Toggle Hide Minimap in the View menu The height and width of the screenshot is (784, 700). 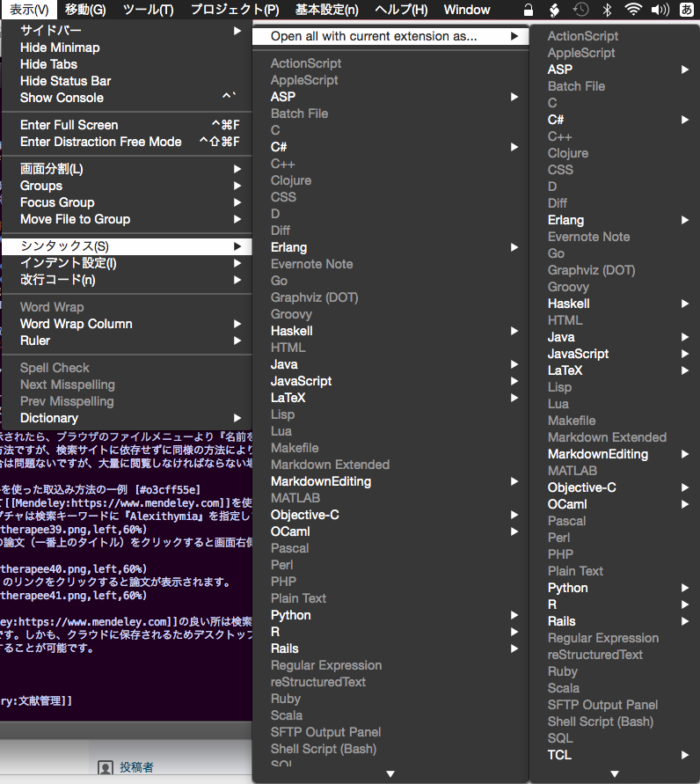pos(127,48)
